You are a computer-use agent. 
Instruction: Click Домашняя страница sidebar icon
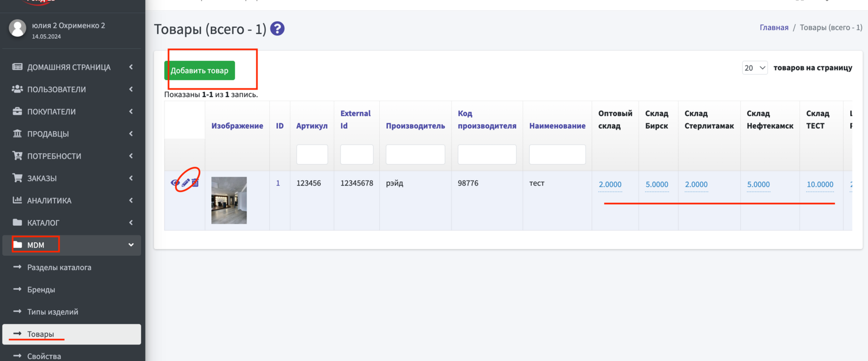coord(18,67)
